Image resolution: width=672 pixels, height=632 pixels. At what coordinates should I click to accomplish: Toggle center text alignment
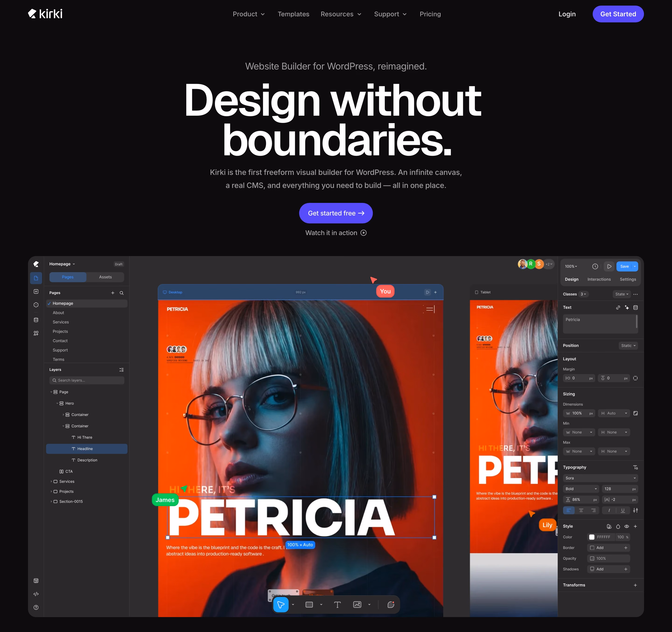[581, 510]
